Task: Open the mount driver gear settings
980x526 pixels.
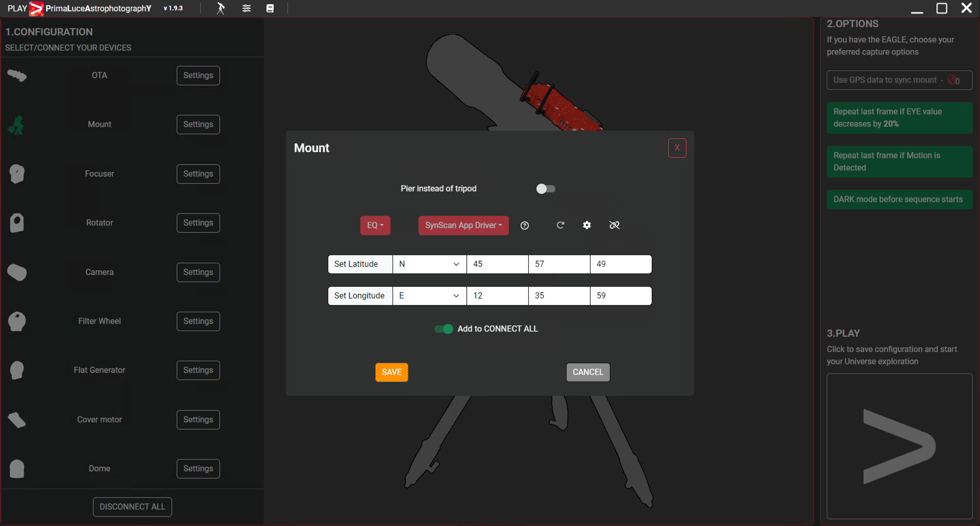Action: [x=587, y=225]
